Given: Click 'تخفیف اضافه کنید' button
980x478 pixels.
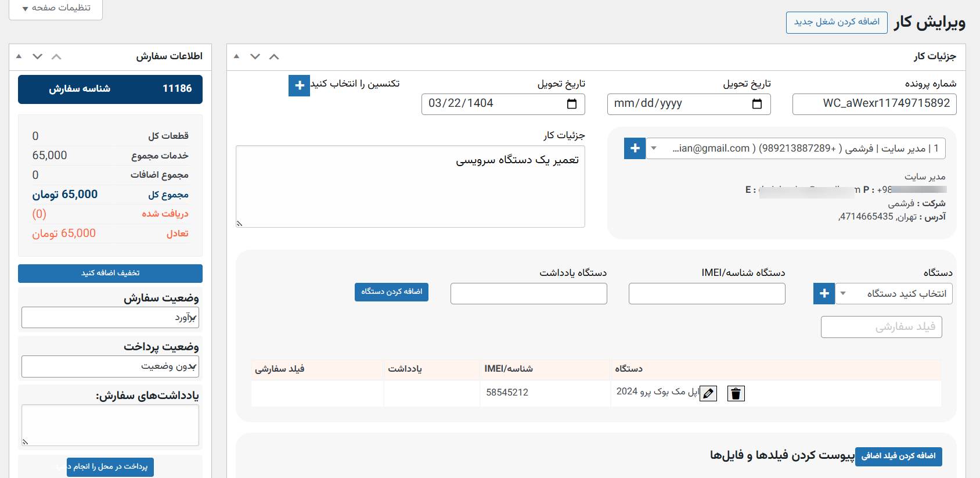Looking at the screenshot, I should pyautogui.click(x=110, y=273).
